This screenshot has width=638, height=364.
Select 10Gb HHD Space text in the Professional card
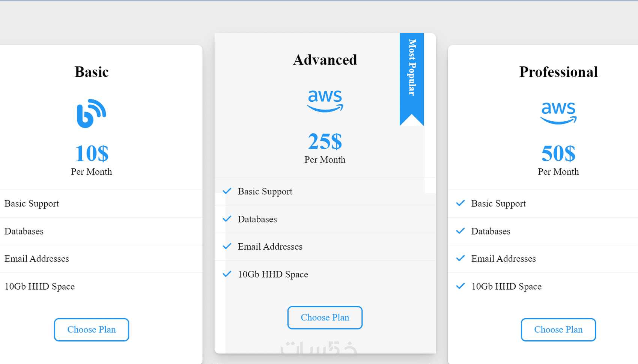point(507,286)
